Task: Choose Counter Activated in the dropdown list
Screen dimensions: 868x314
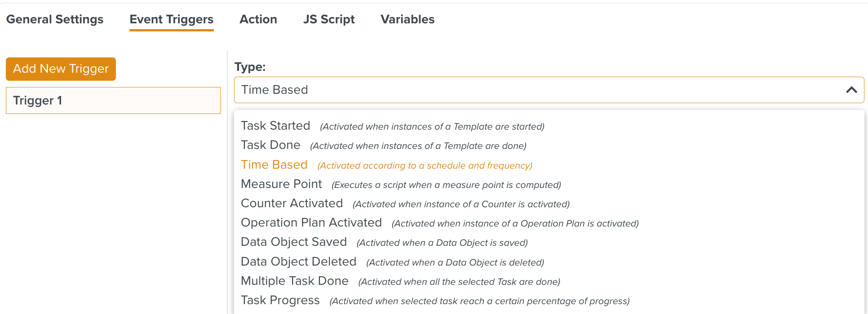Action: (292, 204)
